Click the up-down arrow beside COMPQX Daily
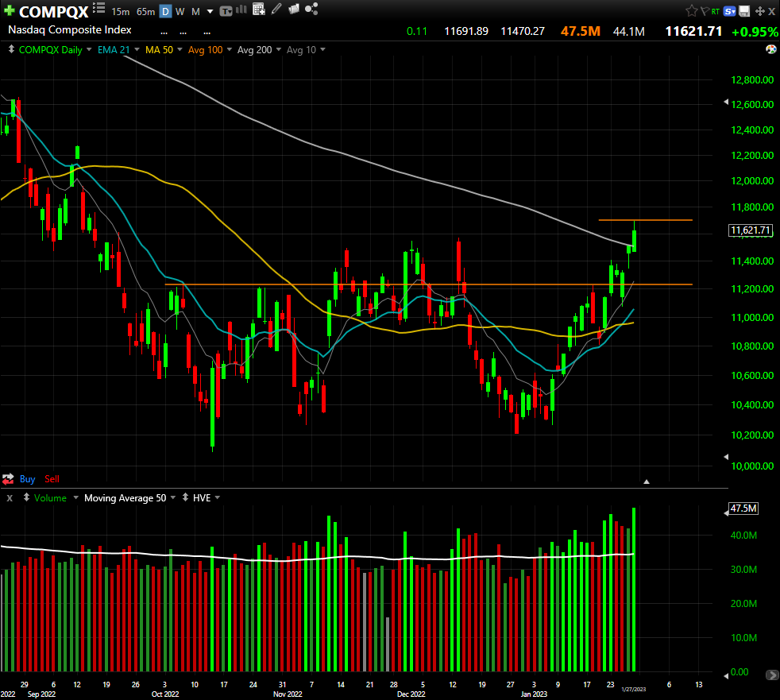The width and height of the screenshot is (780, 700). click(11, 50)
